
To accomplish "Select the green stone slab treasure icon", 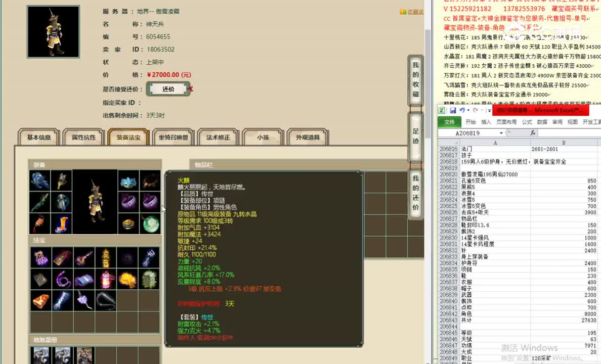I will (149, 279).
